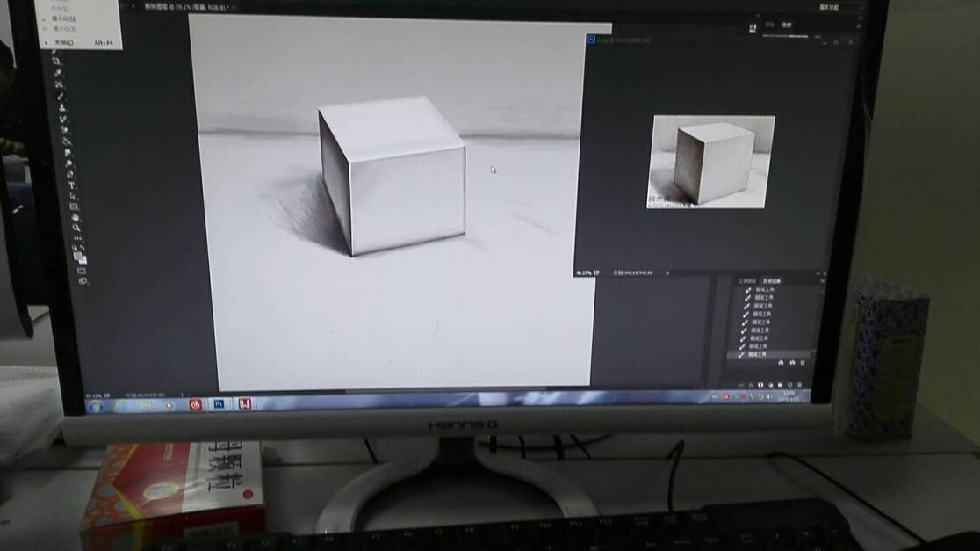Select the Gradient tool
This screenshot has width=980, height=551.
tap(66, 141)
